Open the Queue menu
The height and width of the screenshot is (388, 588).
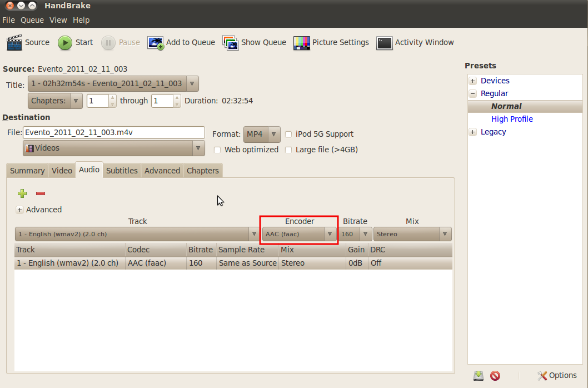[32, 20]
